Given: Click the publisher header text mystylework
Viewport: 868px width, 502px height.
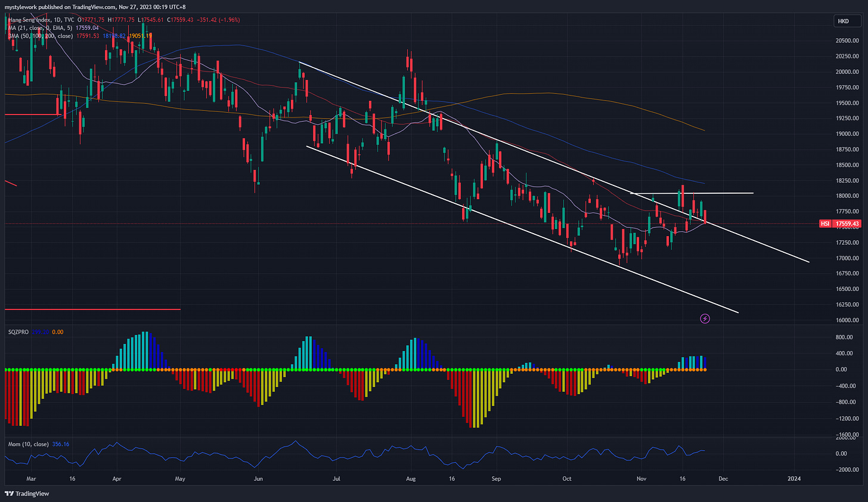Looking at the screenshot, I should [x=21, y=7].
